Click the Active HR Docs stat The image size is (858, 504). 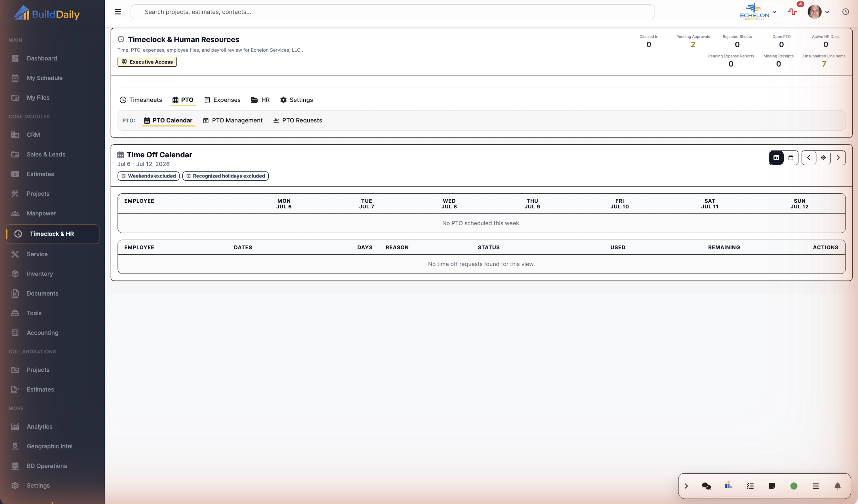(826, 41)
